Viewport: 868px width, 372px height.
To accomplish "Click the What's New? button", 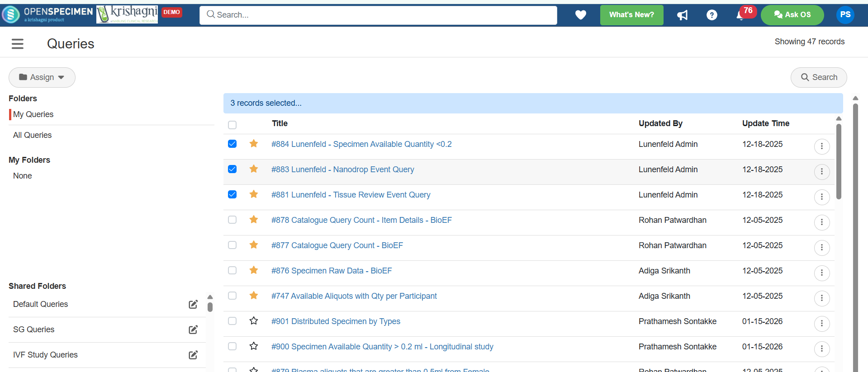I will coord(631,15).
